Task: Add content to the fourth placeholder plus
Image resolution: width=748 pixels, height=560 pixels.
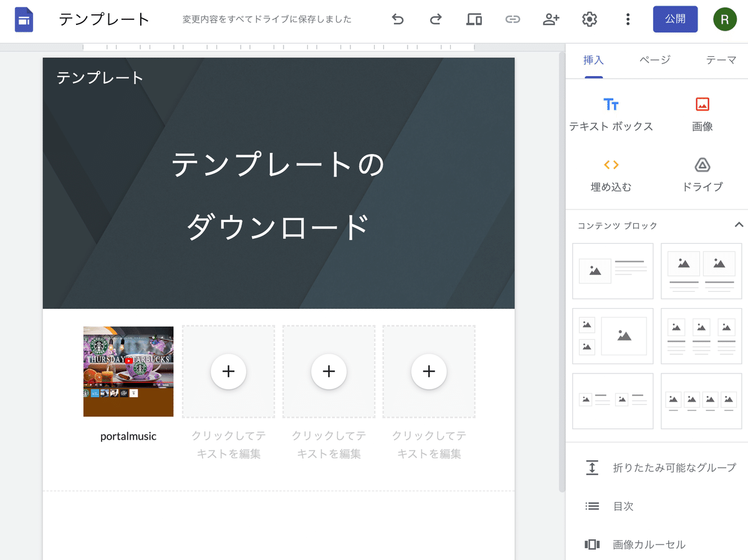Action: click(429, 372)
